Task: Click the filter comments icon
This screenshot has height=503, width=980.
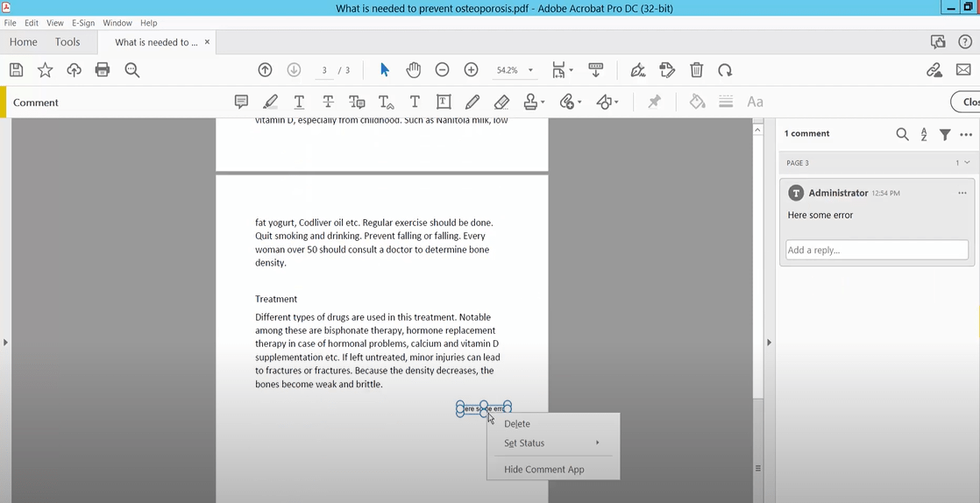Action: pos(945,134)
